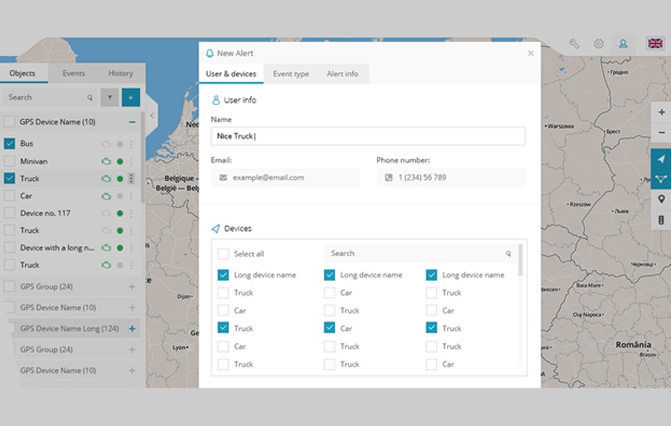This screenshot has height=426, width=671.
Task: Open the wrench tools icon in the top bar
Action: 575,44
